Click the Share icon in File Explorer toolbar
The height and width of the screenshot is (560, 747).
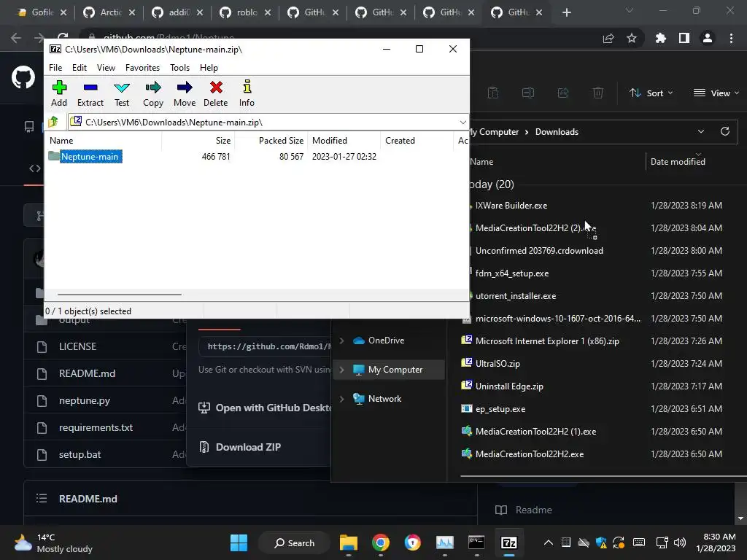[563, 93]
